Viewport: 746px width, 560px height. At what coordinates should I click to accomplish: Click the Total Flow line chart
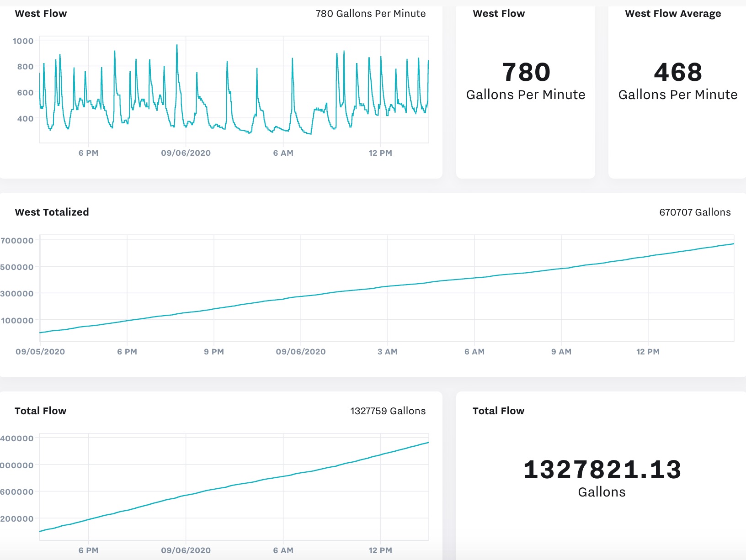pyautogui.click(x=234, y=487)
